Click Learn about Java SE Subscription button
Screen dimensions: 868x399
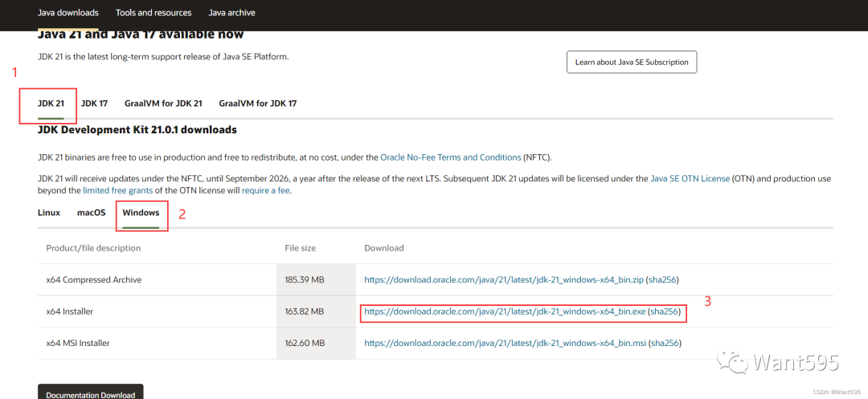coord(632,62)
